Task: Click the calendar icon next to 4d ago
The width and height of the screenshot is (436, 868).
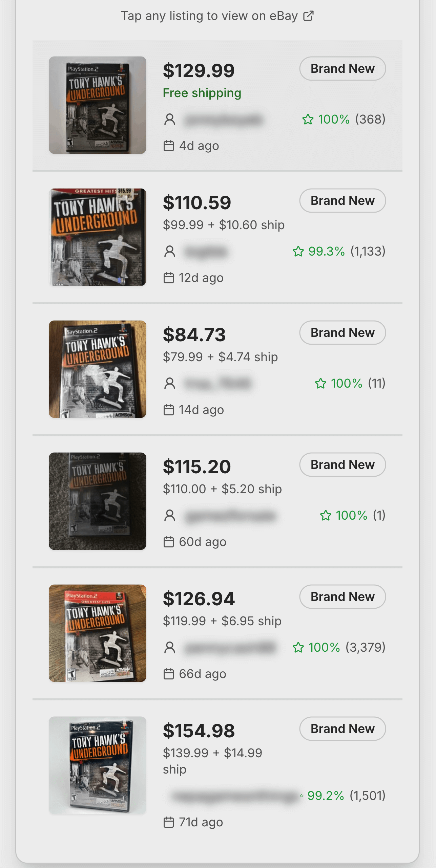Action: 169,146
